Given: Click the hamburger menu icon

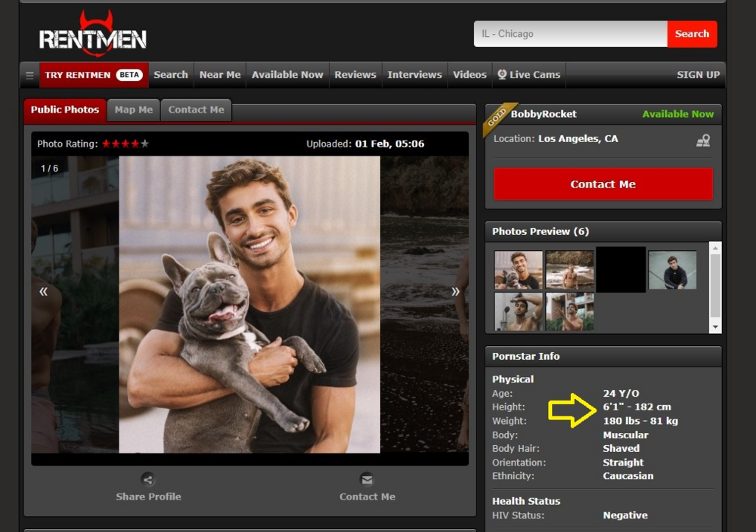Looking at the screenshot, I should [x=29, y=75].
